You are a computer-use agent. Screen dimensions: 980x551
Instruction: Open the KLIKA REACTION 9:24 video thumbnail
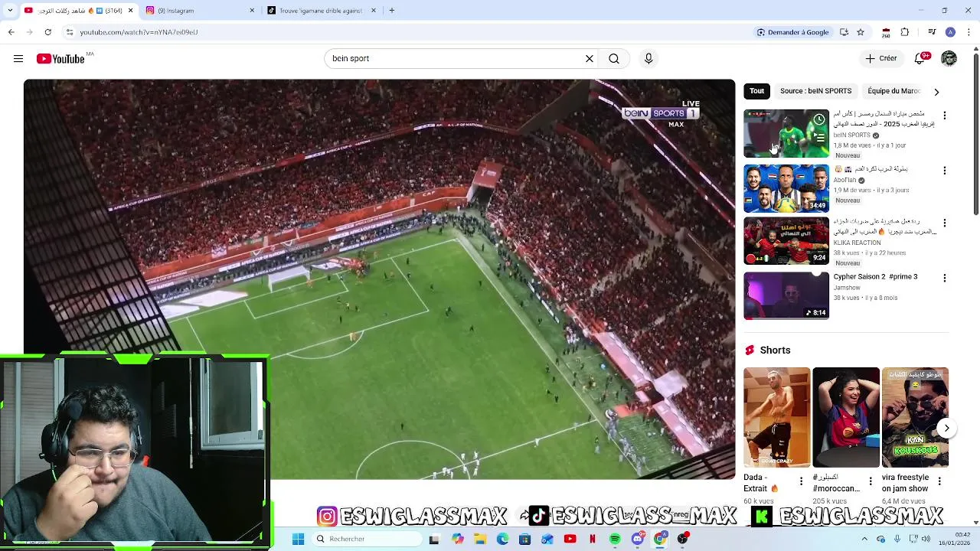786,241
